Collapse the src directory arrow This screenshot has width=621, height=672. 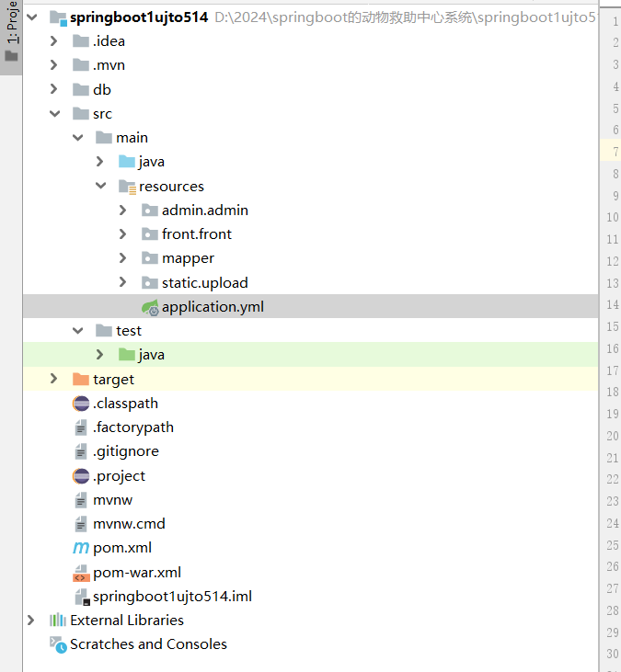[54, 114]
